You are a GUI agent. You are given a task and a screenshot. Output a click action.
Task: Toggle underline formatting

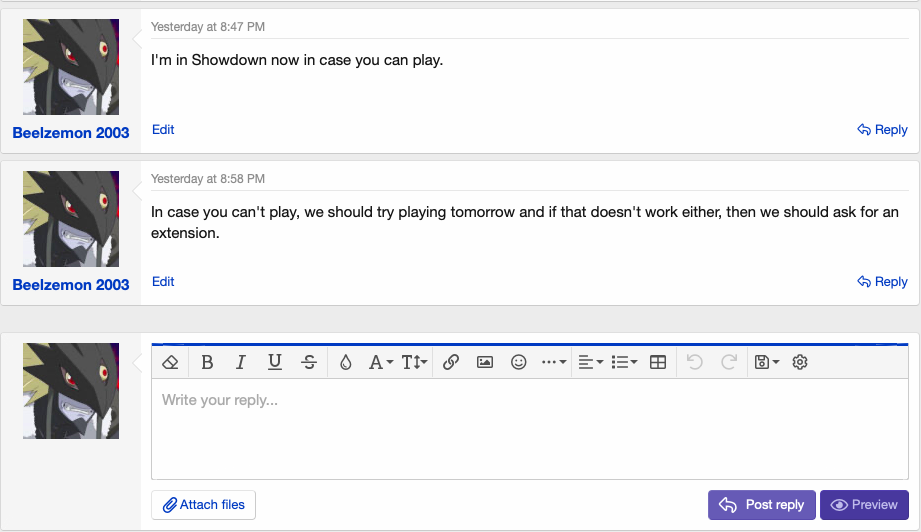(x=275, y=362)
